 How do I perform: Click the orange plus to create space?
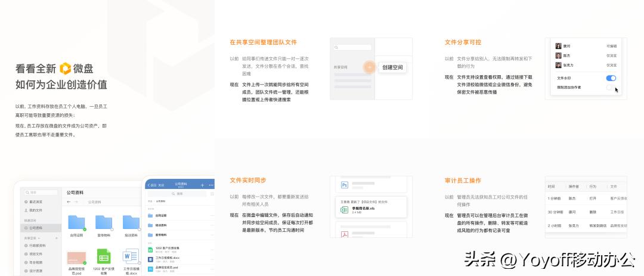[370, 67]
